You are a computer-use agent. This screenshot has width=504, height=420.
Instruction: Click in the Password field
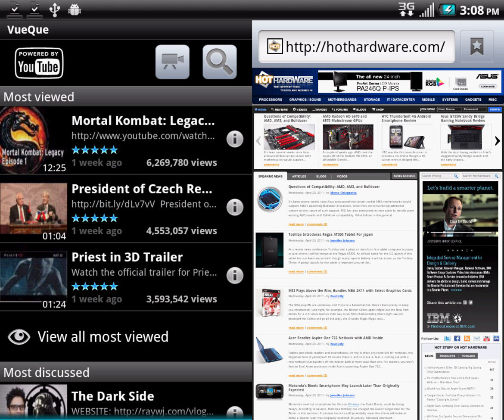(475, 109)
